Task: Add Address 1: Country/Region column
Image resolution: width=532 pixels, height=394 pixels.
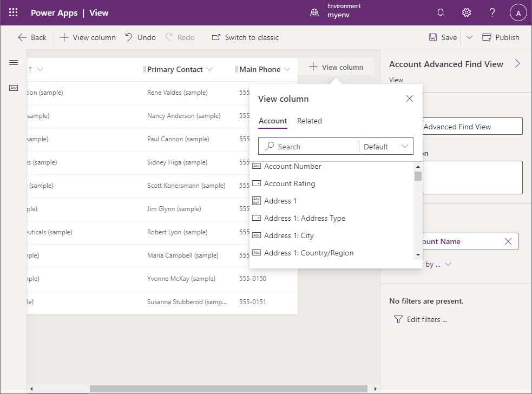Action: coord(308,253)
